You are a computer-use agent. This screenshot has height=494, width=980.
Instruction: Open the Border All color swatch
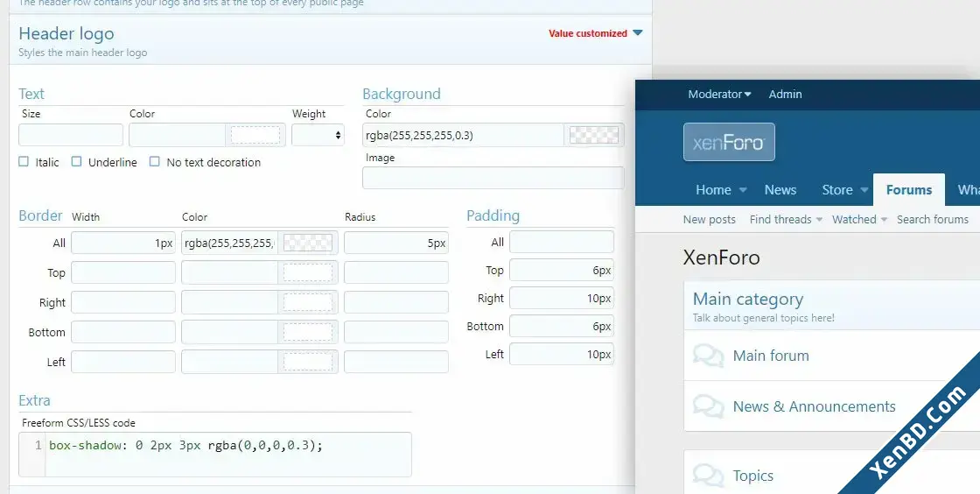coord(308,243)
